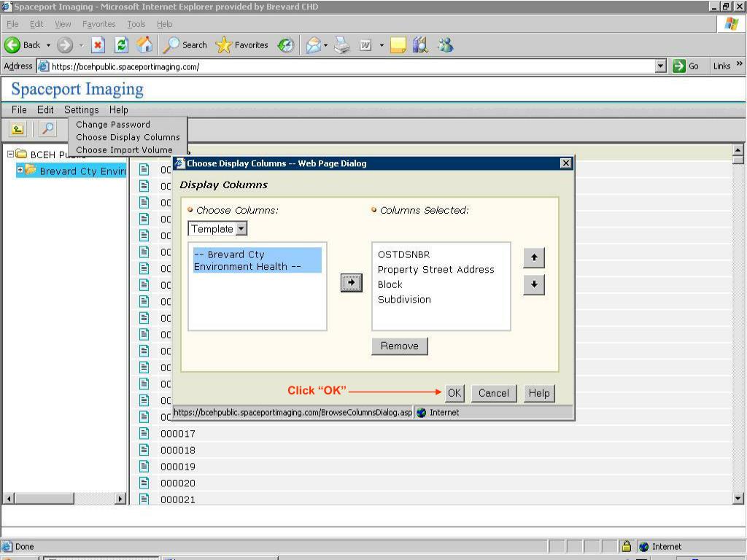
Task: Open the History clock icon in the toolbar
Action: tap(286, 45)
